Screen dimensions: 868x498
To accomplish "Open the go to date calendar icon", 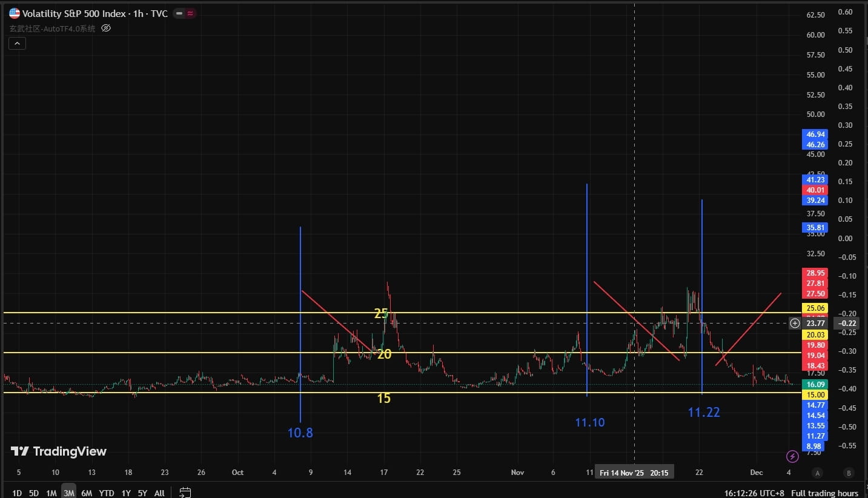I will [185, 493].
